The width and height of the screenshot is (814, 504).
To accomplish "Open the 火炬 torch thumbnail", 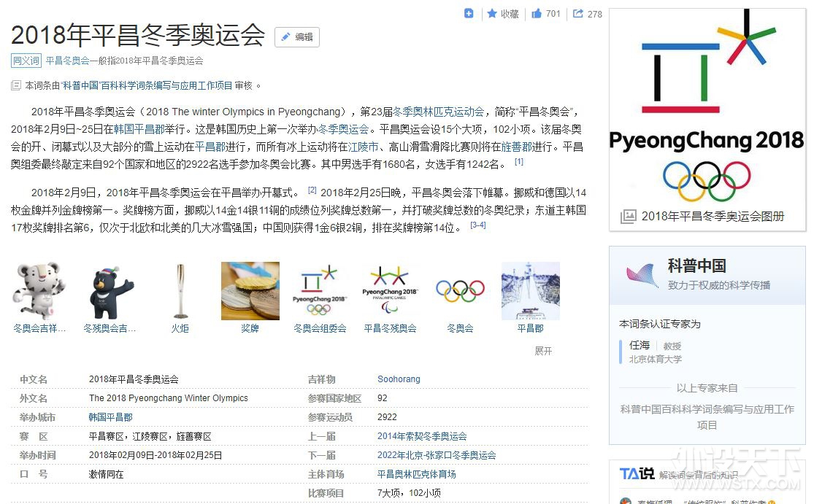I will click(x=180, y=291).
